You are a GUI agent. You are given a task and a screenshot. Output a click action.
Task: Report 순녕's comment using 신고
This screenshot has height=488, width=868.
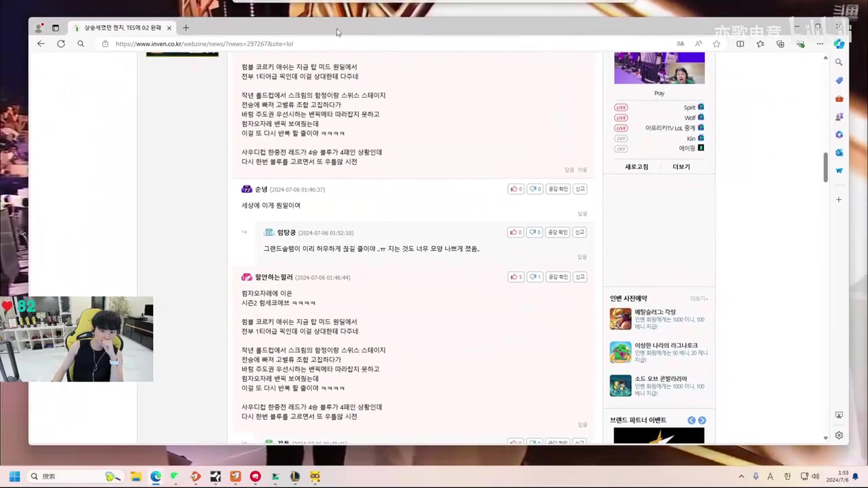coord(580,189)
